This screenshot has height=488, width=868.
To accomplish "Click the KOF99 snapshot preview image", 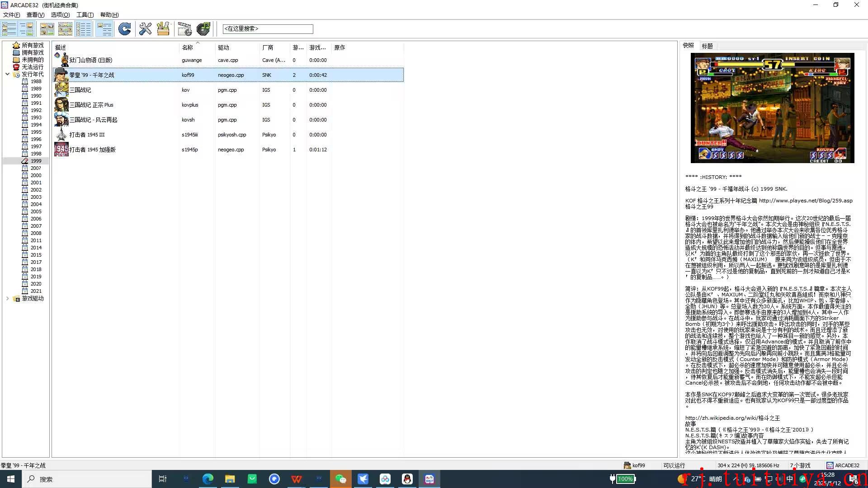I will [x=772, y=108].
